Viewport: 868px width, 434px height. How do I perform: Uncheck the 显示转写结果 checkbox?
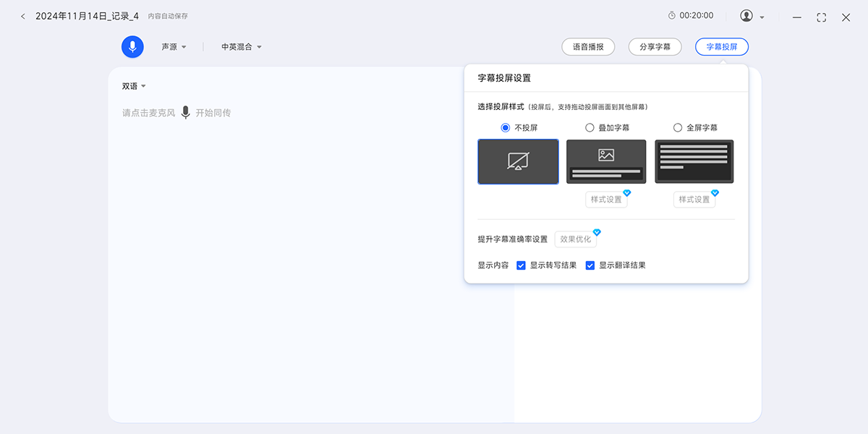pos(521,265)
